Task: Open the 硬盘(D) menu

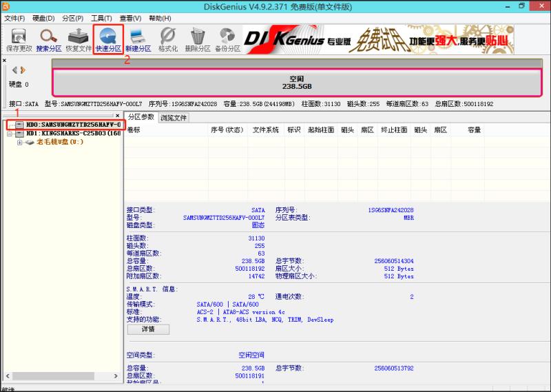Action: click(x=43, y=19)
